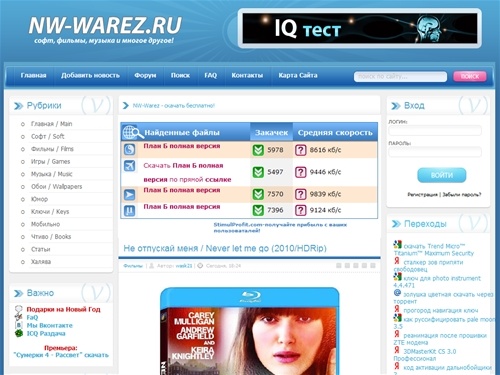Click the green download icon beside 5978
500x375 pixels.
258,150
